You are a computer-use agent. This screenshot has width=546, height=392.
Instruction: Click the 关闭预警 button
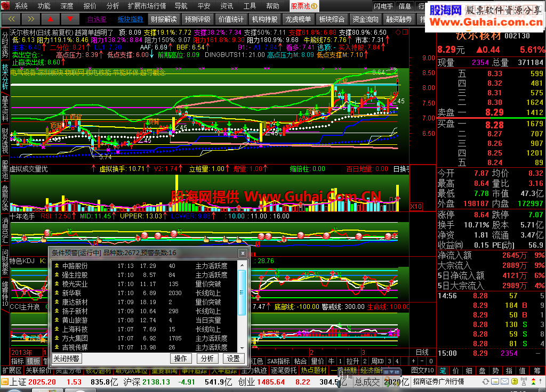click(x=67, y=358)
